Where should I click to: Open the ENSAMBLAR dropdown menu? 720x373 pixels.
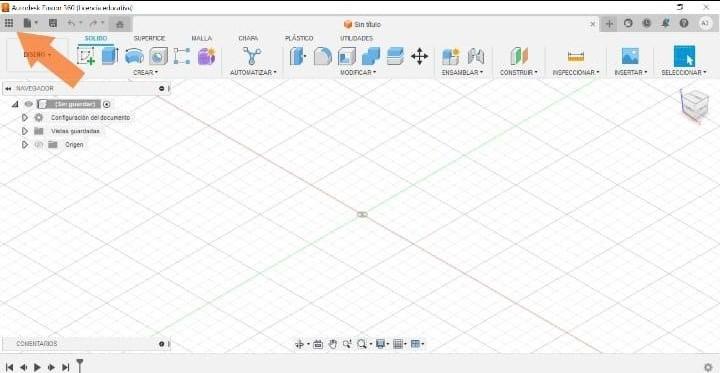tap(462, 73)
